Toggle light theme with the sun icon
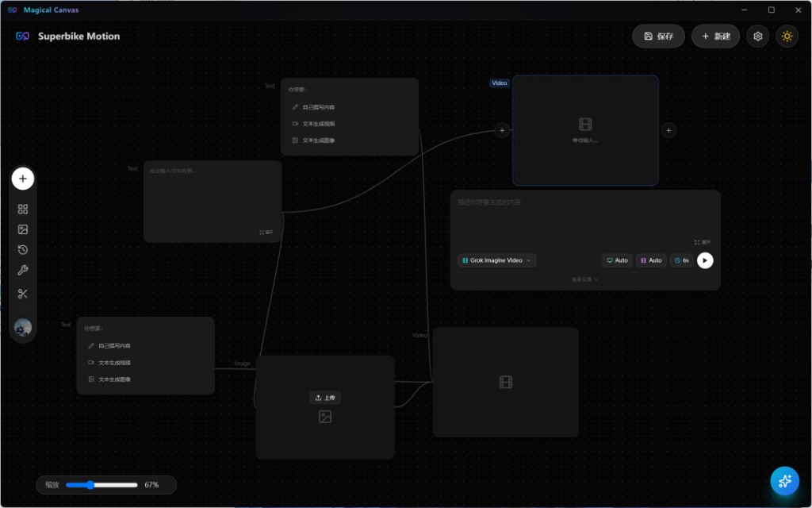The width and height of the screenshot is (812, 508). (x=787, y=37)
